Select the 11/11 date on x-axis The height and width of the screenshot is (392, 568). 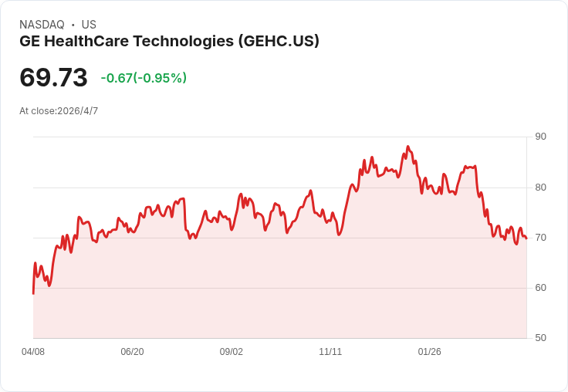tap(330, 352)
